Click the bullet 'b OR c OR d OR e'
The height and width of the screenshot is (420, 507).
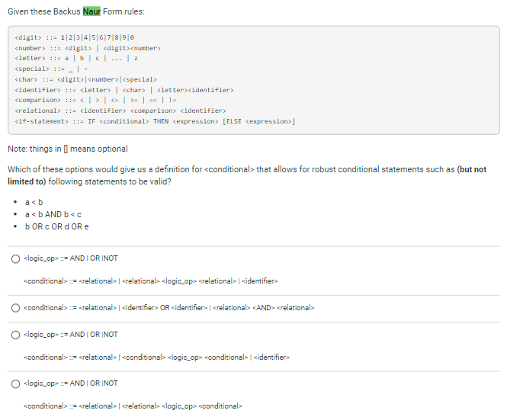pyautogui.click(x=57, y=227)
